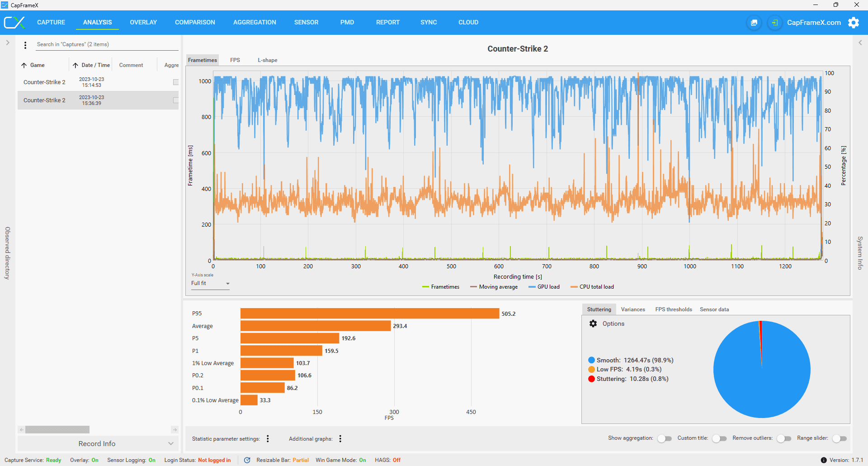Click scrollbar right arrow in captures list

click(x=175, y=429)
